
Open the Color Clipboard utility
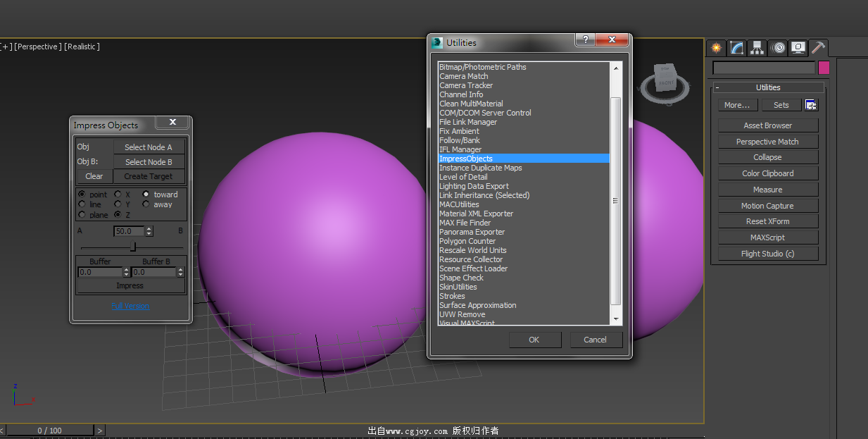click(768, 173)
